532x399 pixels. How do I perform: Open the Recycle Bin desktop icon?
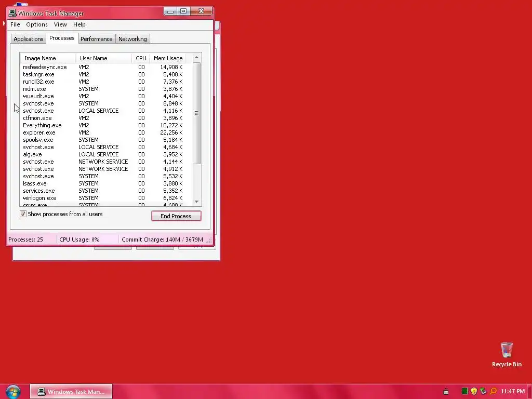pyautogui.click(x=507, y=354)
